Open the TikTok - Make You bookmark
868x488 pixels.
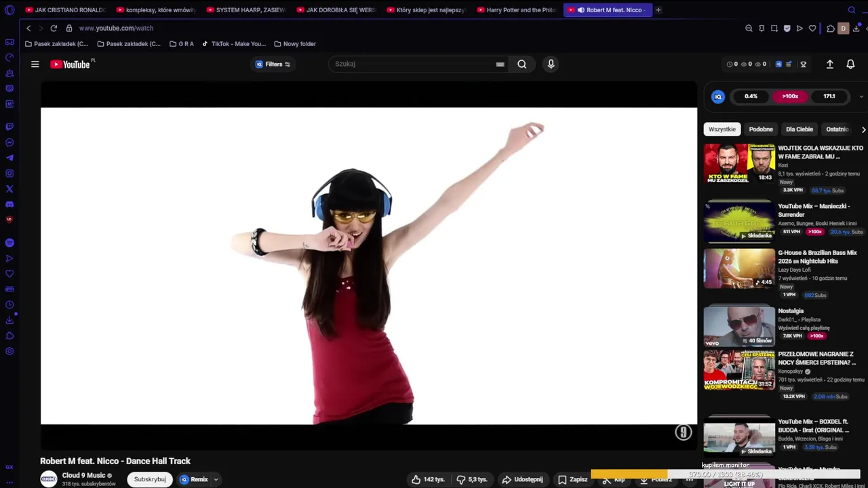tap(234, 44)
